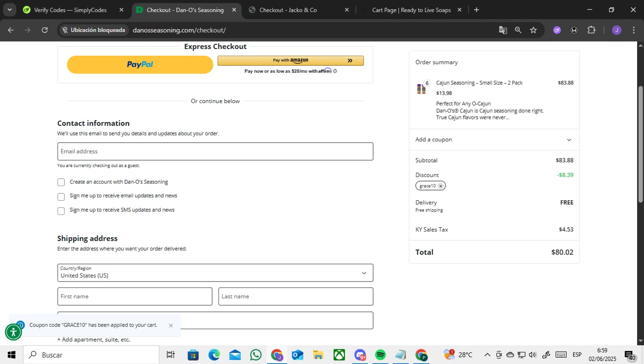This screenshot has height=364, width=644.
Task: Bookmark this page with star icon
Action: (533, 30)
